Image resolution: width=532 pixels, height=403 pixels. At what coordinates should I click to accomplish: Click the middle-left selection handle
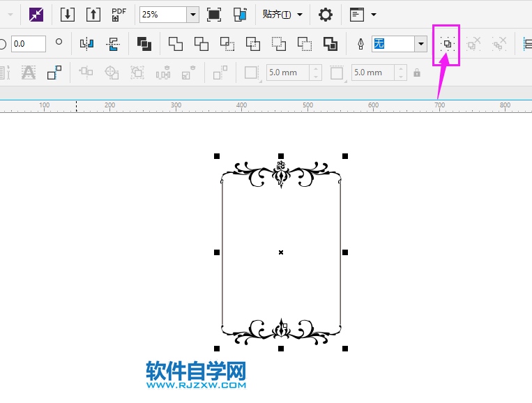click(217, 252)
